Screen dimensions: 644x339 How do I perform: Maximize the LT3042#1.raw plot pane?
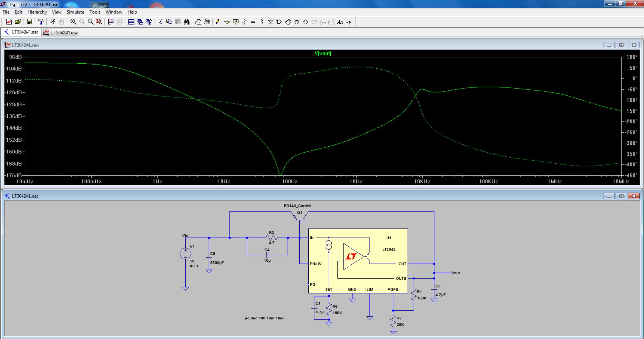pos(621,45)
